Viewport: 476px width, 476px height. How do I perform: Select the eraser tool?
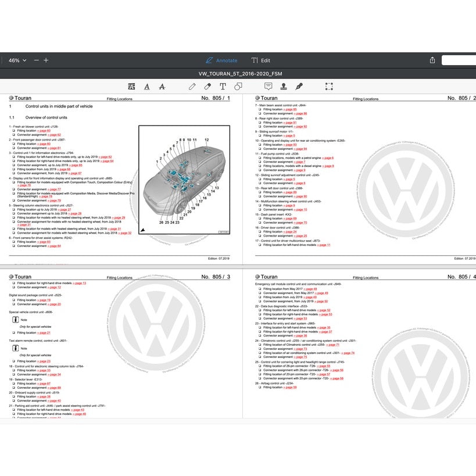click(207, 86)
